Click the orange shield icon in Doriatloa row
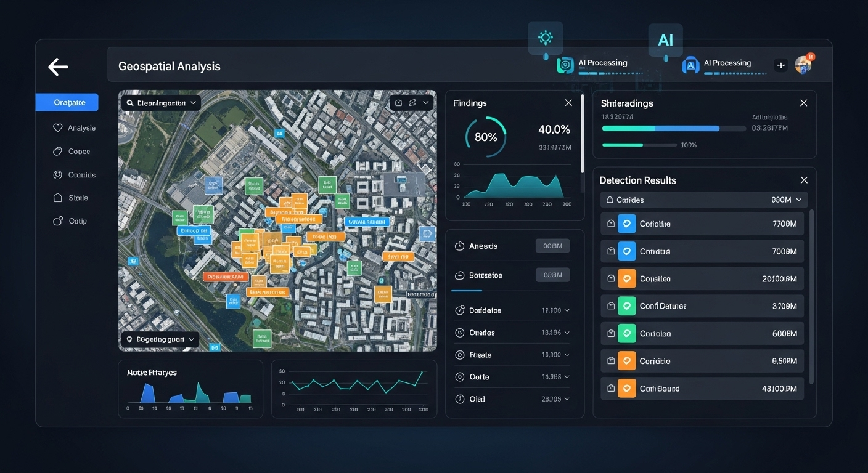 pyautogui.click(x=627, y=279)
